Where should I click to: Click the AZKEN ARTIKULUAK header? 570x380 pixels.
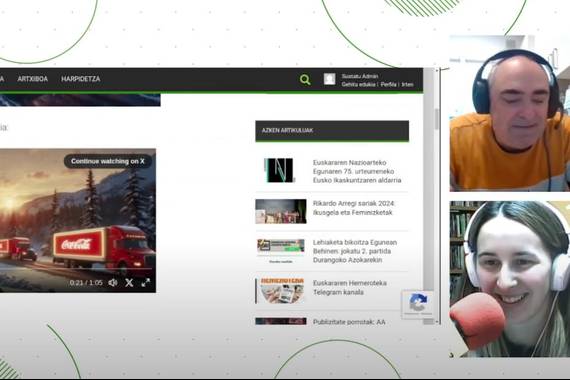coord(332,131)
